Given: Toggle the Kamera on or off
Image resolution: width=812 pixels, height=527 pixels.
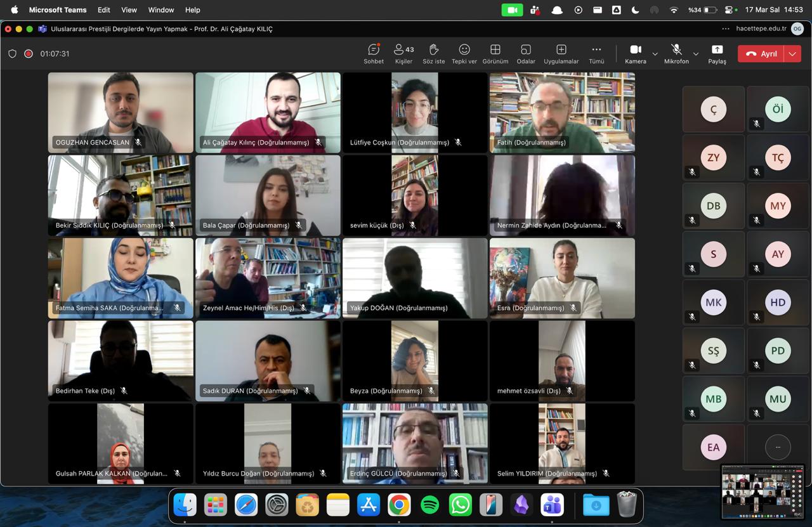Looking at the screenshot, I should [635, 53].
